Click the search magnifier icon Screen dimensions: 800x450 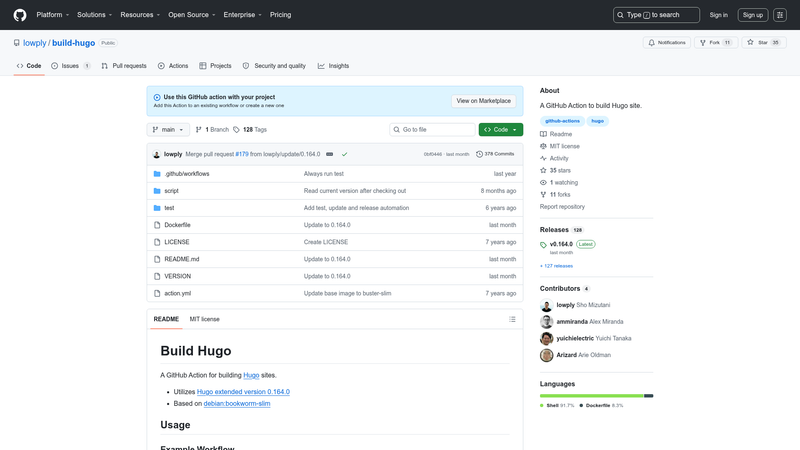coord(620,15)
